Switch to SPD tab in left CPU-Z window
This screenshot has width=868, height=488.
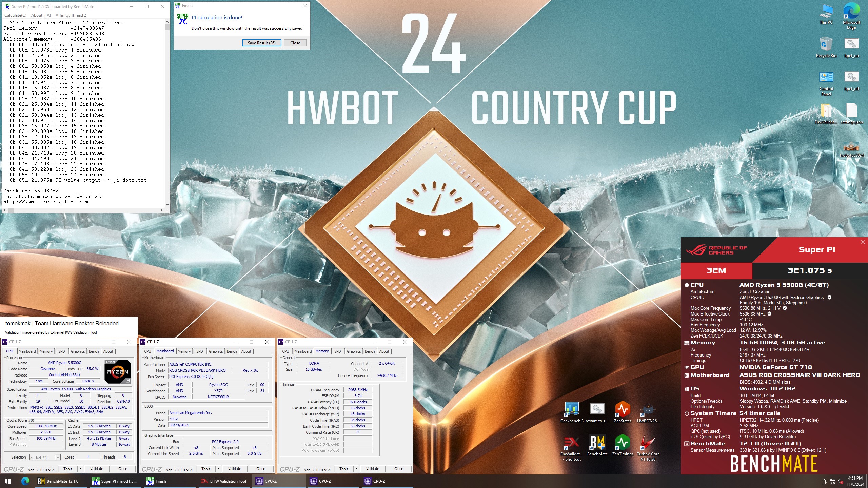(x=61, y=351)
